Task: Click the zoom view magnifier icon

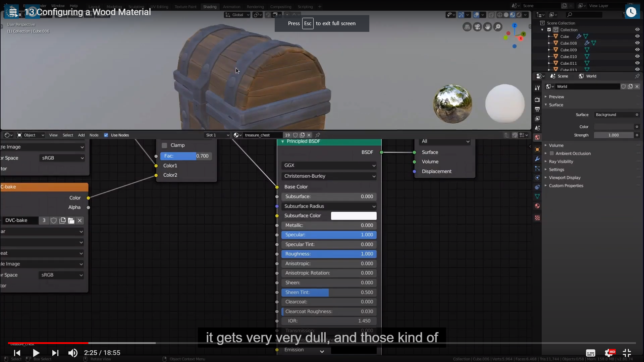Action: click(498, 27)
